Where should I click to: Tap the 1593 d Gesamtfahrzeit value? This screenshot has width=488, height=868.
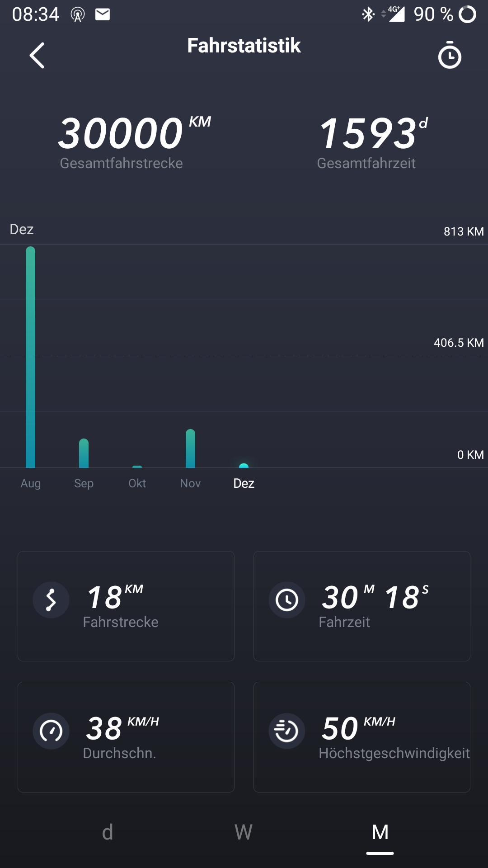368,133
